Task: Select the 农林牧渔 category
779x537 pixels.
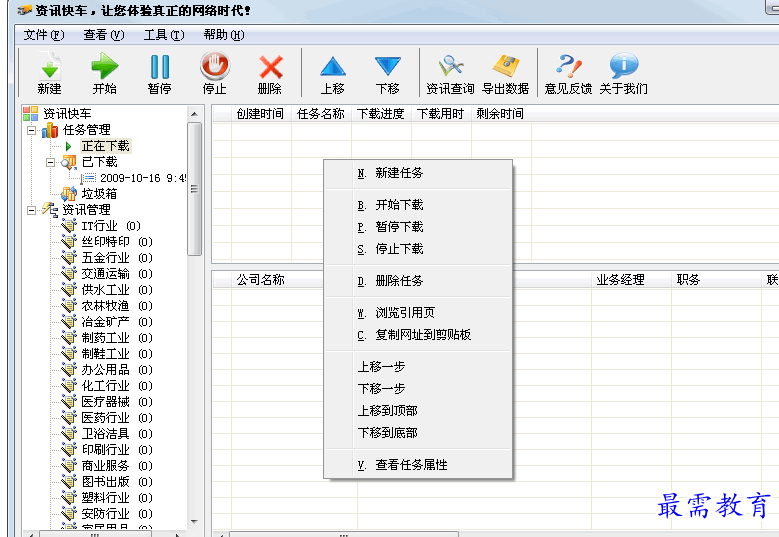Action: pyautogui.click(x=117, y=306)
